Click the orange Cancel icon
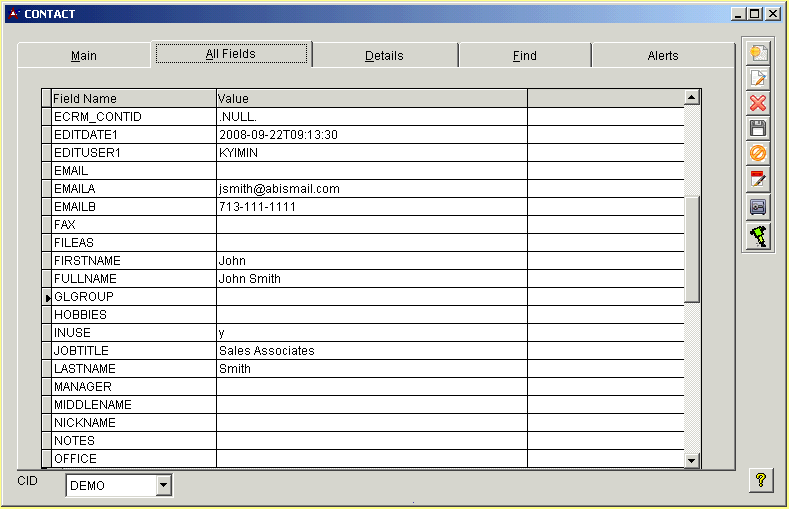Image resolution: width=789 pixels, height=509 pixels. pyautogui.click(x=758, y=153)
